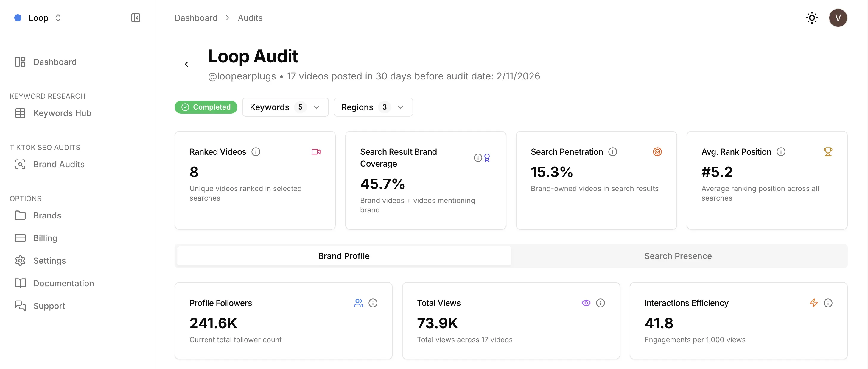Click the target icon on Search Penetration
The image size is (868, 369).
click(657, 152)
